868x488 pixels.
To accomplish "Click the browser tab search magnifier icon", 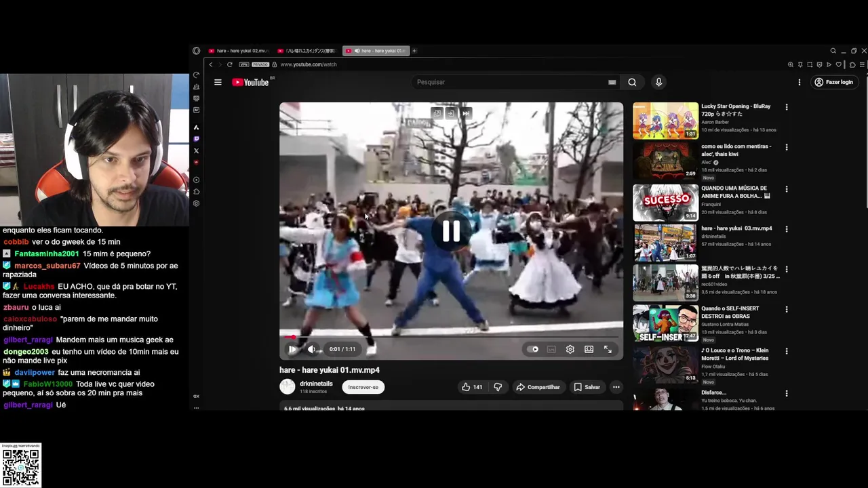I will [833, 51].
